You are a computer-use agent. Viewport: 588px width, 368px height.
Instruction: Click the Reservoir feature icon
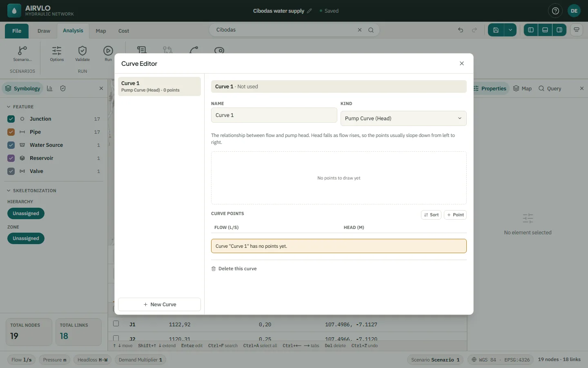tap(22, 158)
